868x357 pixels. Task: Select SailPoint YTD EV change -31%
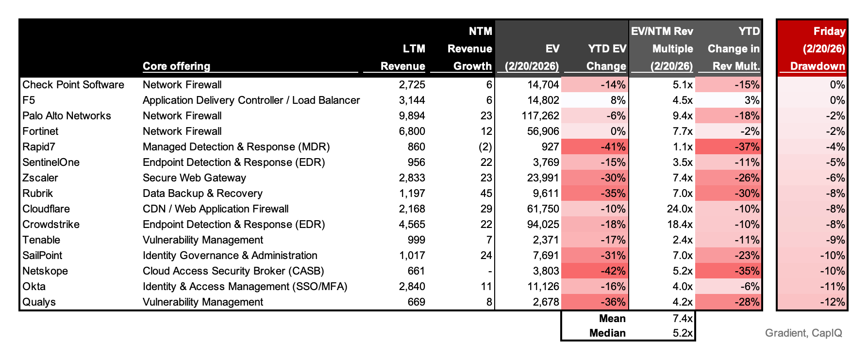click(x=613, y=255)
